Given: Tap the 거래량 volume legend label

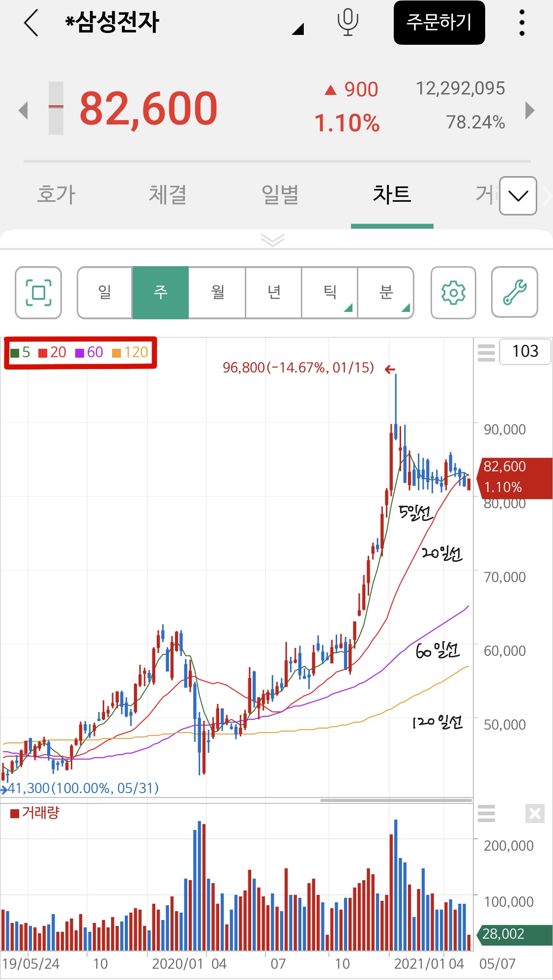Looking at the screenshot, I should (35, 813).
